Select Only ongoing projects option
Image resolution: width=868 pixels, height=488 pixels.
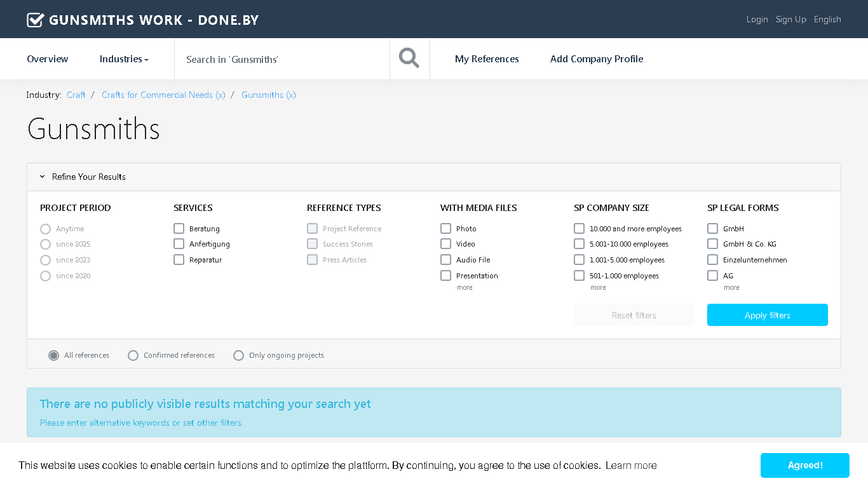[x=238, y=355]
